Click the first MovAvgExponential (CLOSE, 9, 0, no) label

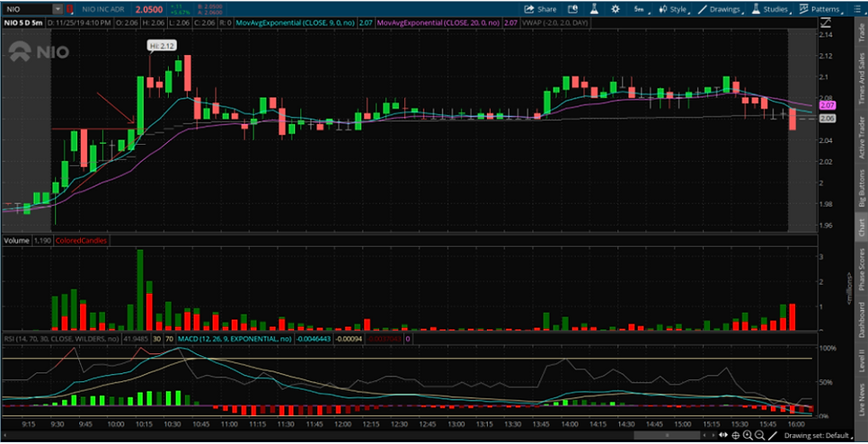click(297, 23)
